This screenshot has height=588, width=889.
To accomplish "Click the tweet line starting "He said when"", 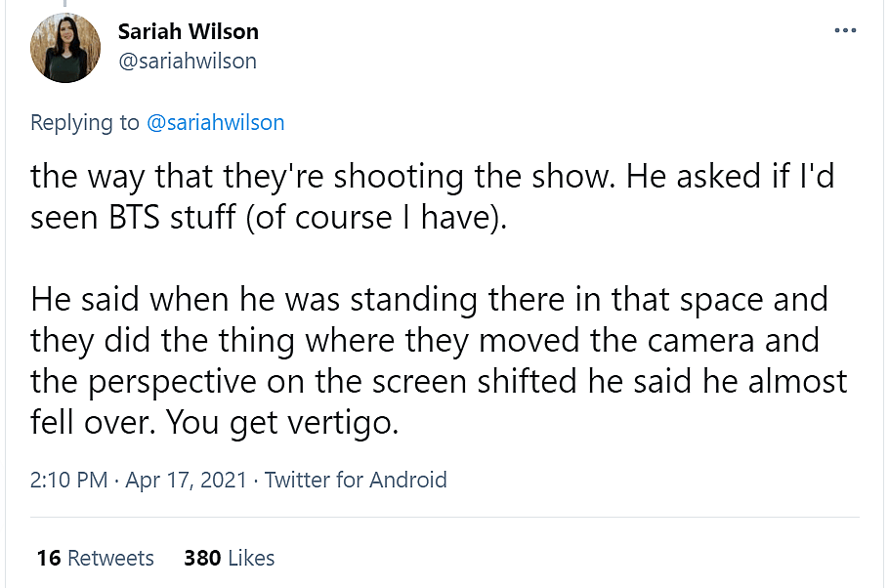I will point(429,297).
